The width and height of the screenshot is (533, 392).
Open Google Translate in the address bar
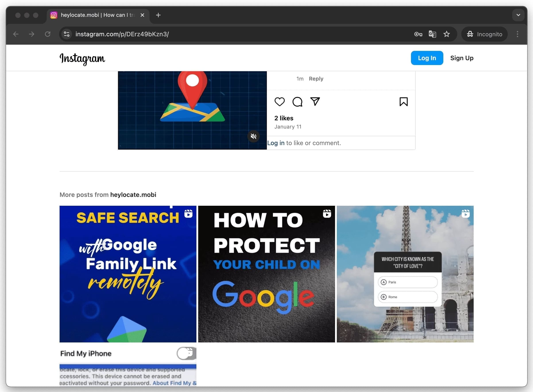coord(432,34)
